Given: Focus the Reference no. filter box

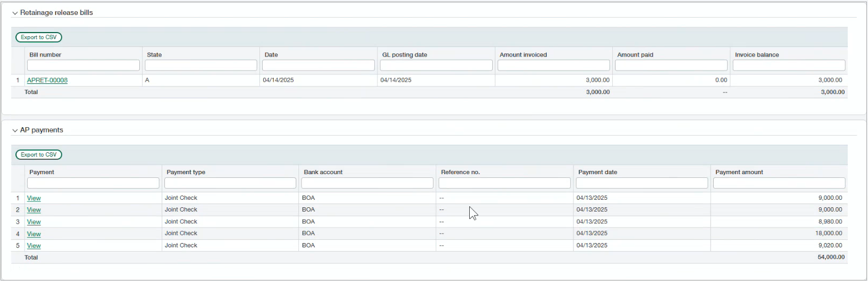Looking at the screenshot, I should point(504,183).
